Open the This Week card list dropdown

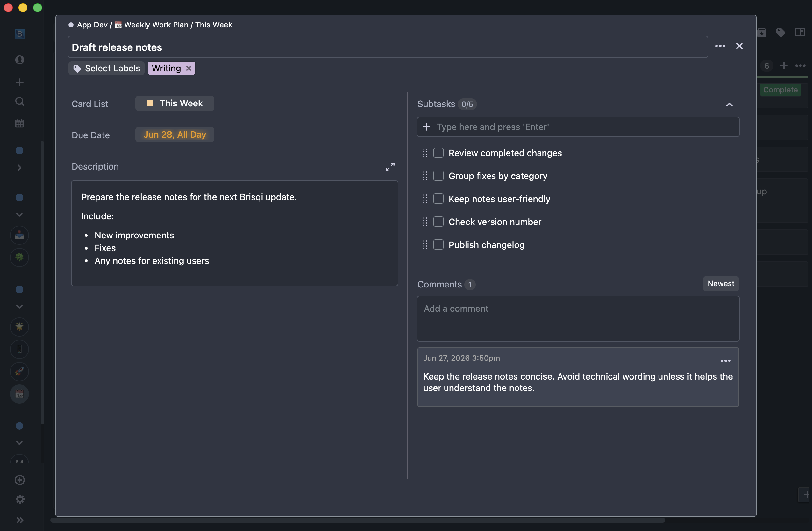point(175,103)
